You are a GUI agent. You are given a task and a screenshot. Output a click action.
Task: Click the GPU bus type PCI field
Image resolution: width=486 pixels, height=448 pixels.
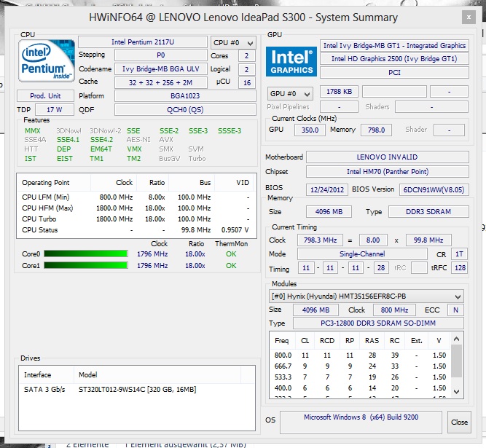pyautogui.click(x=394, y=73)
